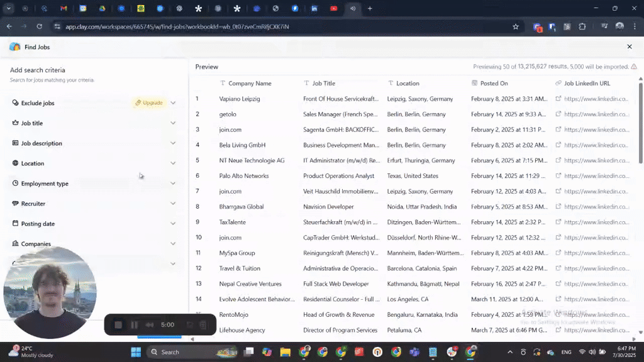
Task: Open the Chrome extensions puzzle icon
Action: tap(582, 26)
